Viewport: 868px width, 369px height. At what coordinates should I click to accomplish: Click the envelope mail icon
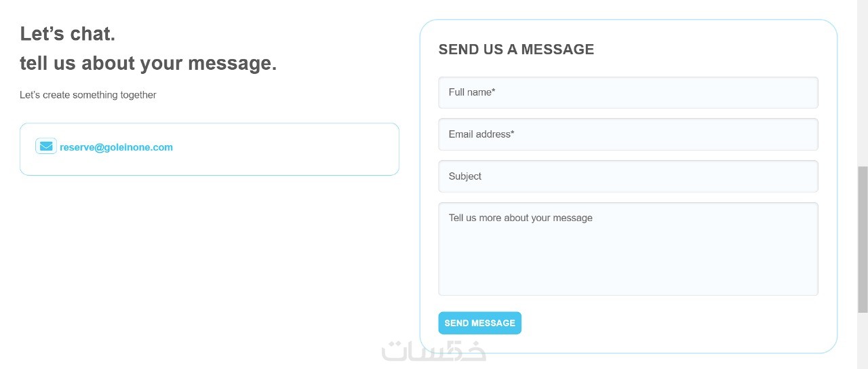click(46, 147)
